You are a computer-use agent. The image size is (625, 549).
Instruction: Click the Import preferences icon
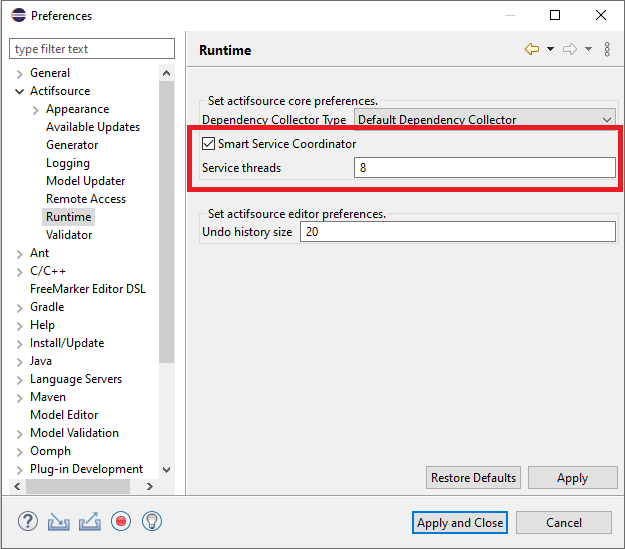click(59, 521)
